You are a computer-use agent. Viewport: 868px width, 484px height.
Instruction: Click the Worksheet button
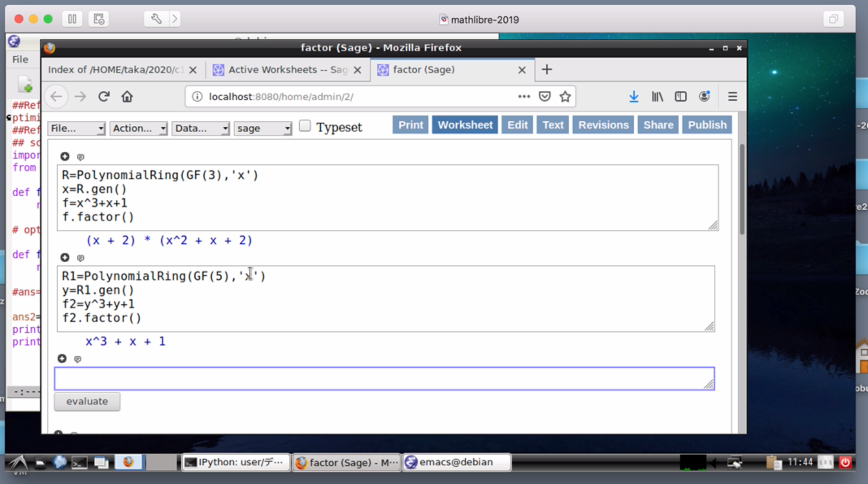point(465,125)
